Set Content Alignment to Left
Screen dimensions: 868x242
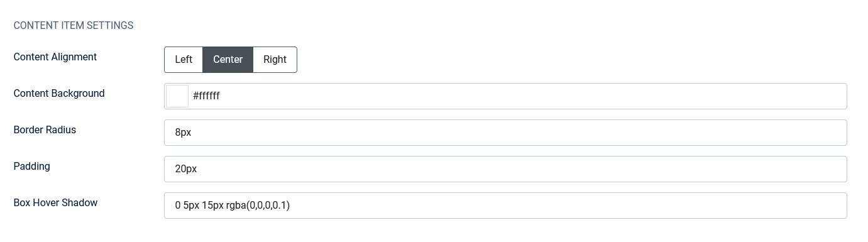pyautogui.click(x=184, y=60)
